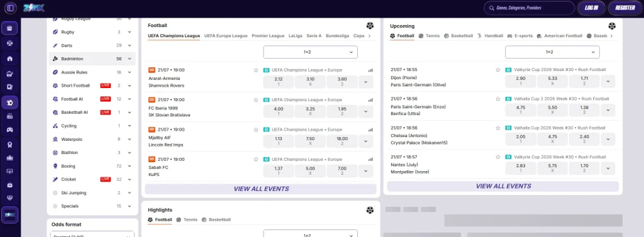Favorite the Nantes (July) match
The height and width of the screenshot is (237, 644).
point(498,157)
